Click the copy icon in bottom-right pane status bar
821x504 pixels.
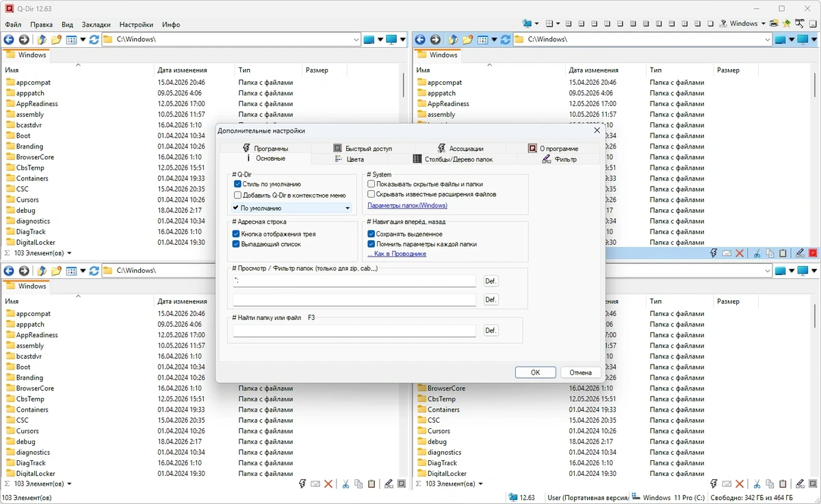click(770, 483)
